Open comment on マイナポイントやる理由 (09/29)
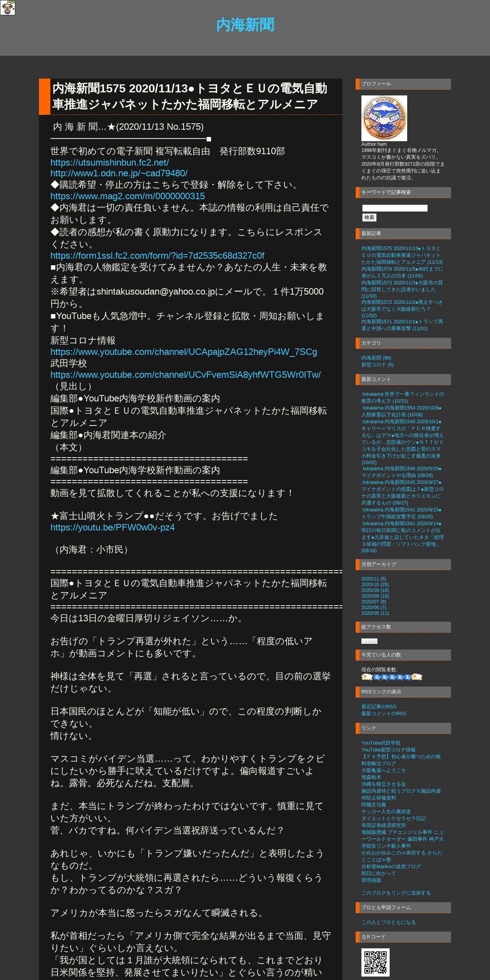The width and height of the screenshot is (490, 980). coord(401,472)
